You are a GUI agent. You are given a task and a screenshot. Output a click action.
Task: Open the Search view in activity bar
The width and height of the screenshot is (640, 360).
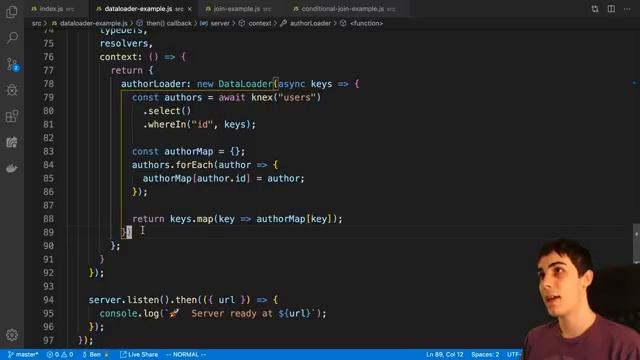click(12, 38)
